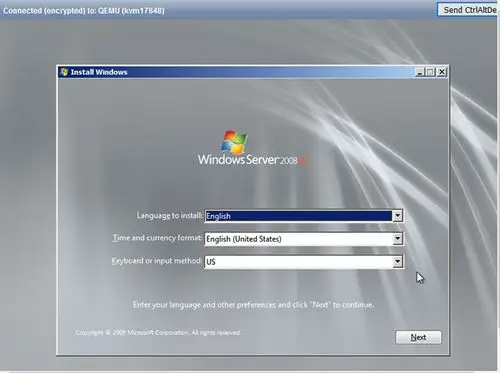Image resolution: width=500 pixels, height=373 pixels.
Task: Click the 'Language to install' label
Action: tap(169, 216)
